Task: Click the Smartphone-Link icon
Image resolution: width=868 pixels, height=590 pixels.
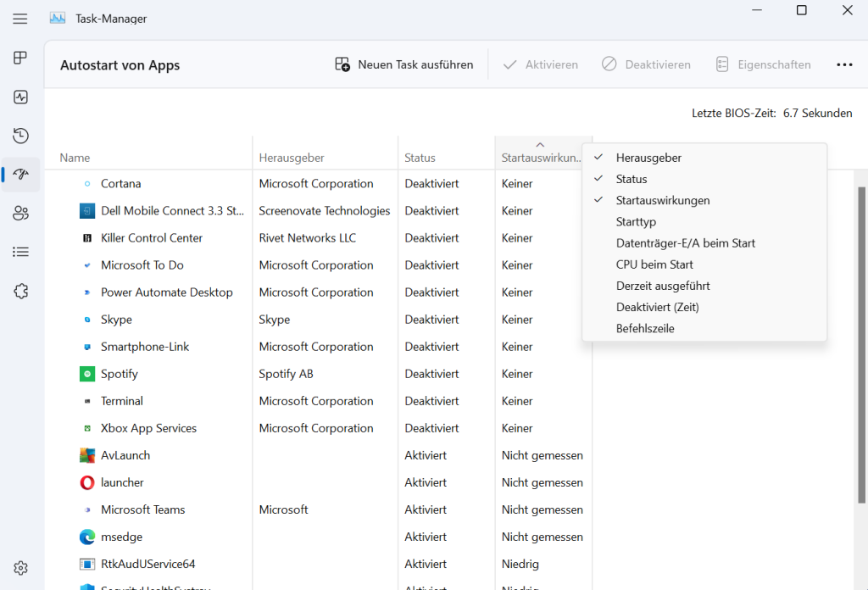Action: coord(87,347)
